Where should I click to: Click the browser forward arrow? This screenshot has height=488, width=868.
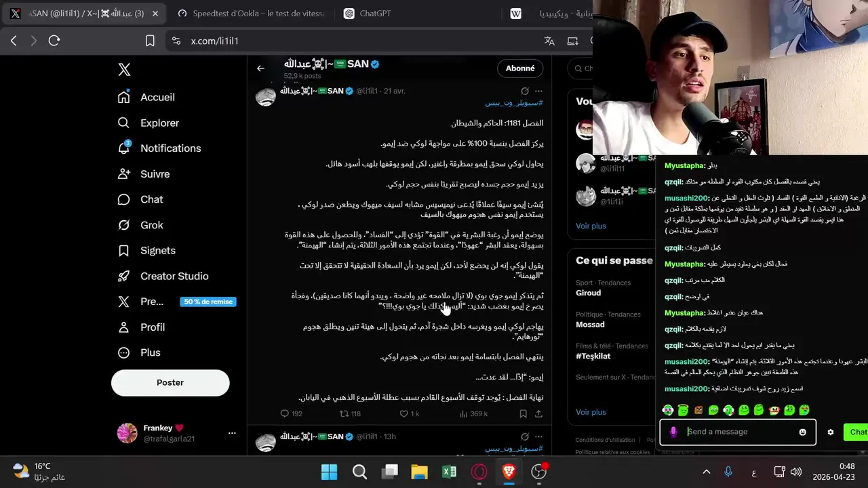[x=34, y=41]
